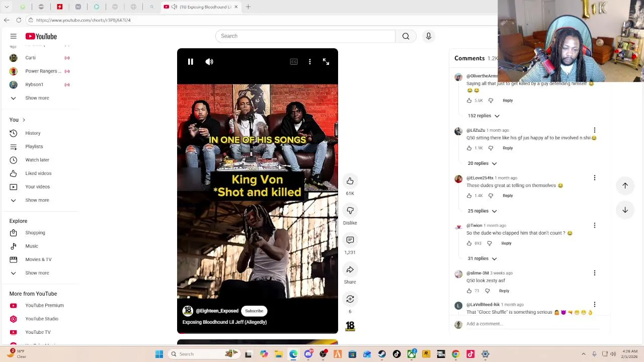Open options menu for LilZuZu comment
This screenshot has width=644, height=362.
[595, 130]
